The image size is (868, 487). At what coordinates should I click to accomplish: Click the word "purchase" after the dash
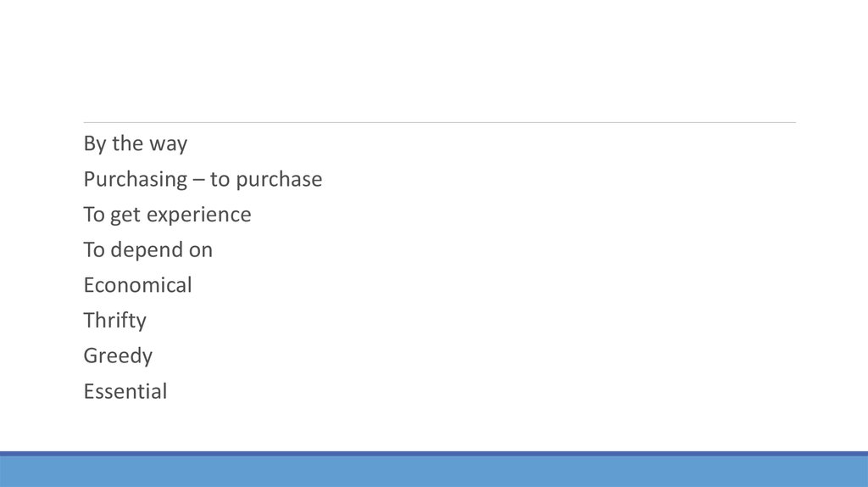pos(278,180)
